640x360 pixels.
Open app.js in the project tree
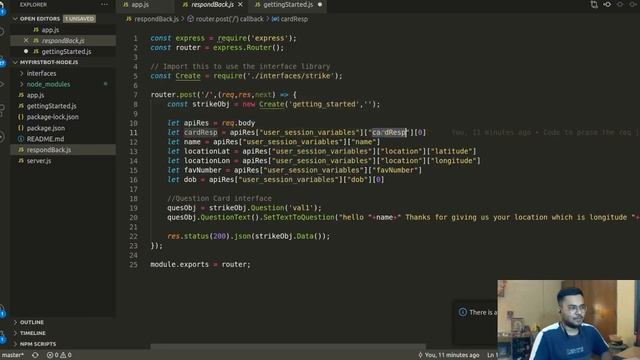[x=35, y=95]
